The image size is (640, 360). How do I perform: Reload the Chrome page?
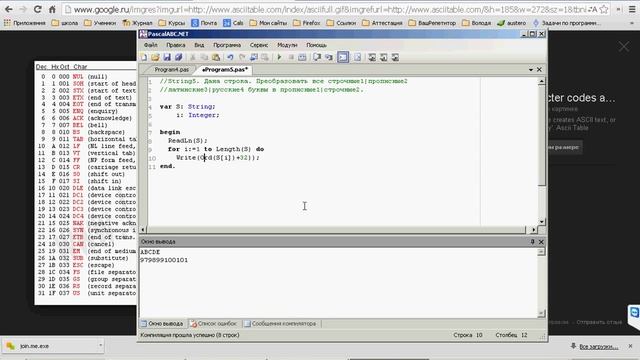[x=37, y=9]
